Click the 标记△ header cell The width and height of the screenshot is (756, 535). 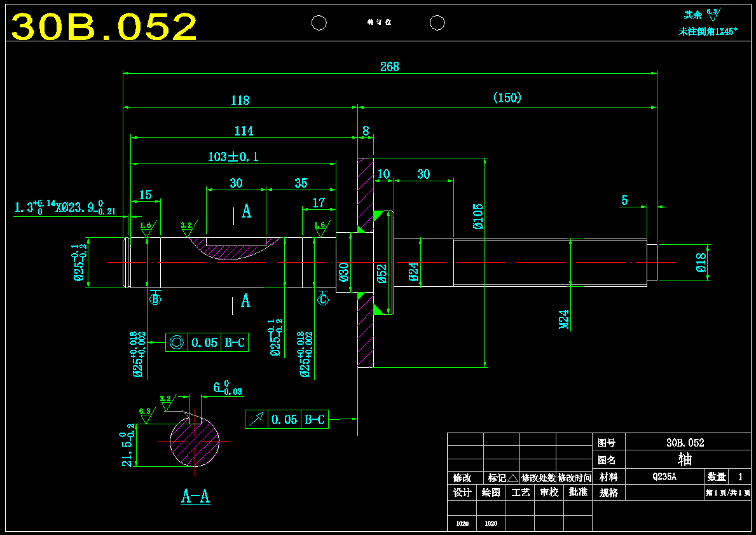502,478
